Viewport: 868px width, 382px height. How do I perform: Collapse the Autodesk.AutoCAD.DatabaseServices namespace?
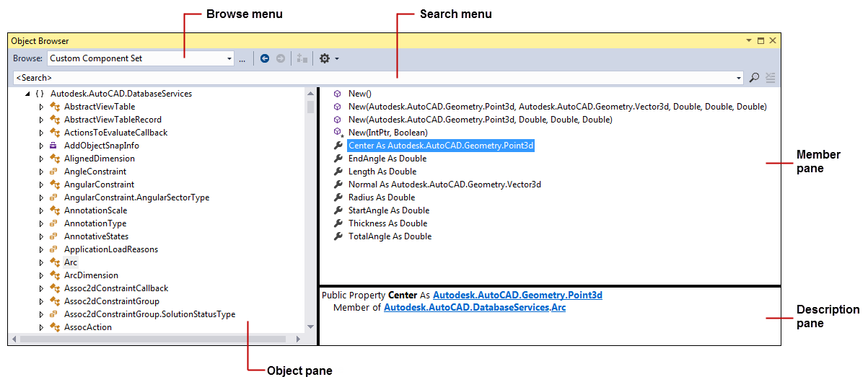point(27,94)
